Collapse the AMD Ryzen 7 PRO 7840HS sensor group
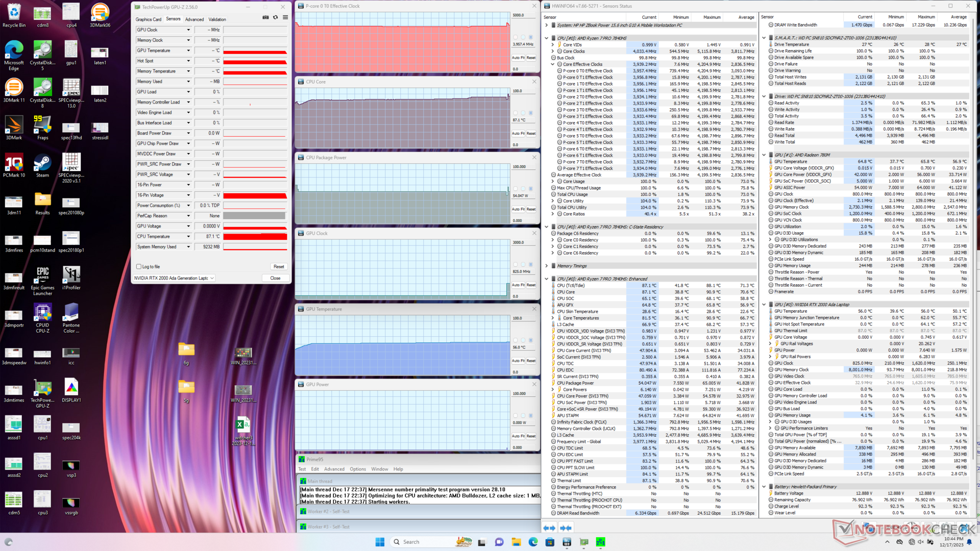 [547, 38]
